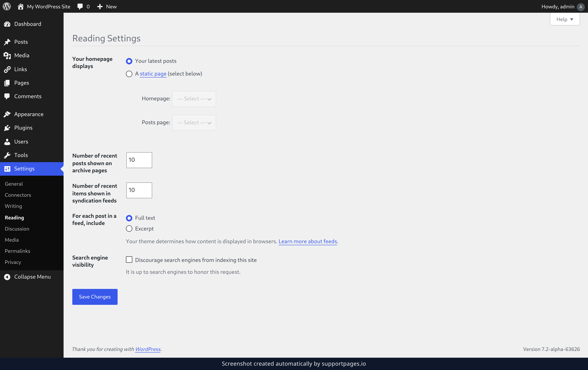This screenshot has width=588, height=370.
Task: Open the comments bubble icon in admin bar
Action: point(80,7)
